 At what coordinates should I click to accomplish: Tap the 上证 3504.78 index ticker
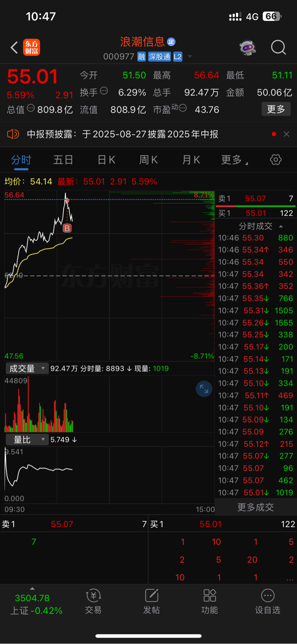tap(36, 604)
